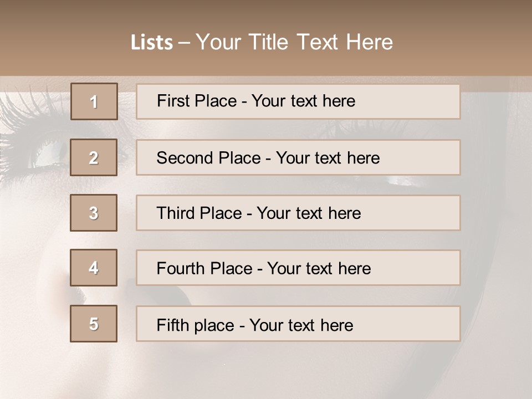Click "Your text here" in the Fifth place row
Screen dimensions: 532x399
click(x=301, y=325)
